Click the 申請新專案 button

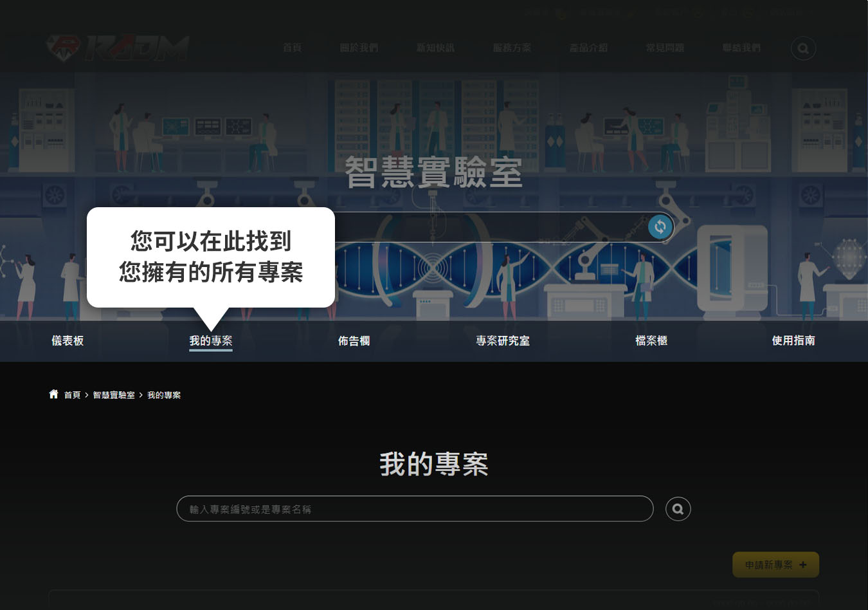pos(775,564)
